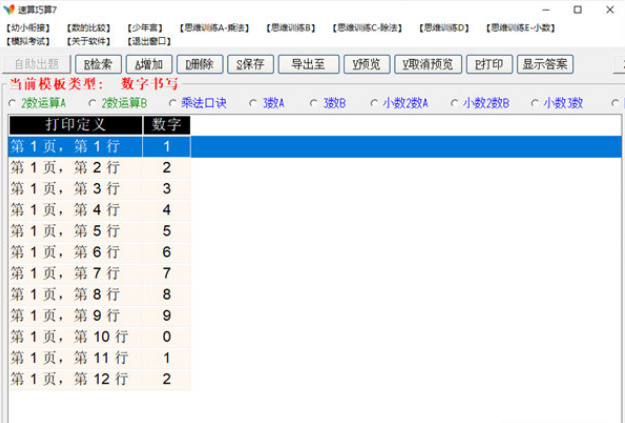Select the 2数运算A radio button
This screenshot has width=625, height=423.
tap(12, 103)
